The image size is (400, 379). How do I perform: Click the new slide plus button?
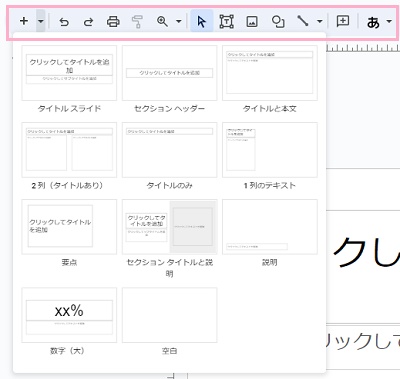(x=24, y=21)
